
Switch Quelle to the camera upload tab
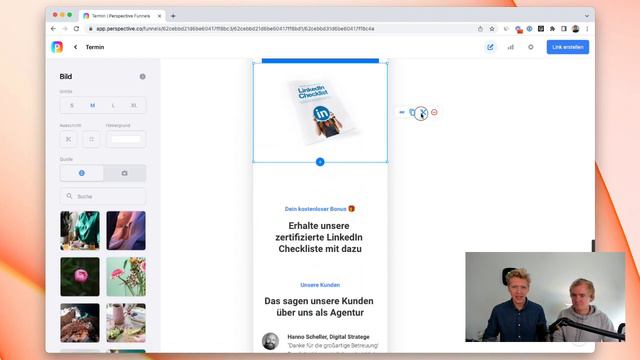[x=124, y=173]
